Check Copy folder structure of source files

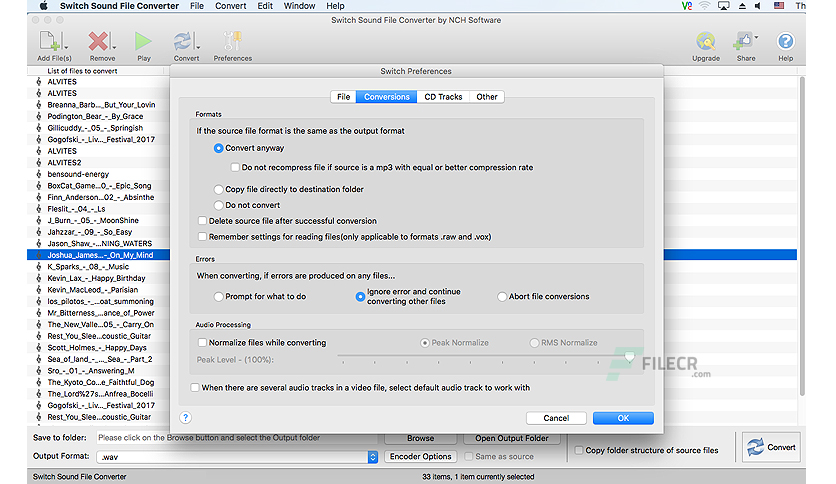pyautogui.click(x=578, y=450)
